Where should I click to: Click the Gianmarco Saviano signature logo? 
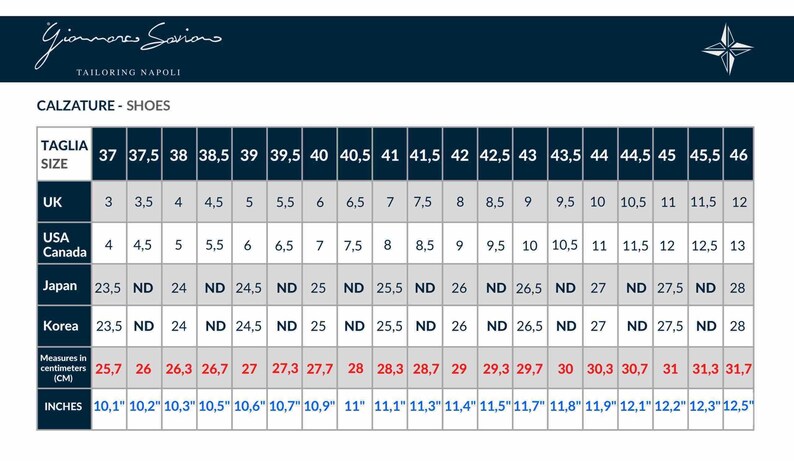[128, 43]
